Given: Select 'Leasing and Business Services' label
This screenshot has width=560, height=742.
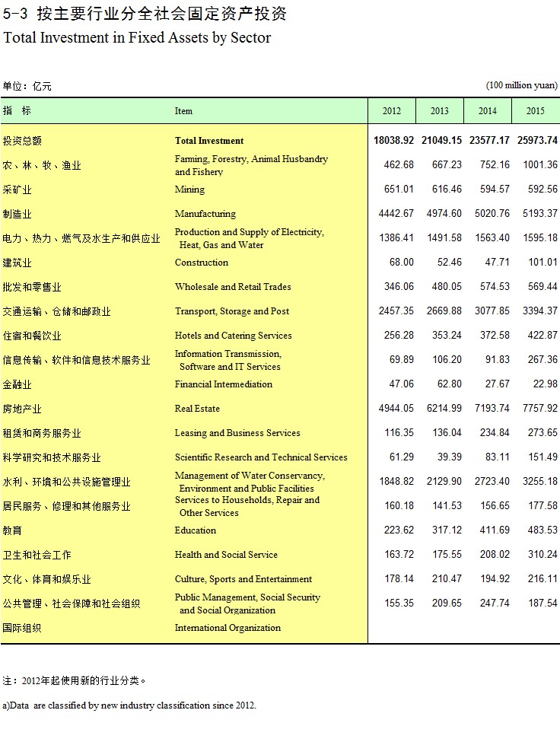Looking at the screenshot, I should (x=237, y=433).
